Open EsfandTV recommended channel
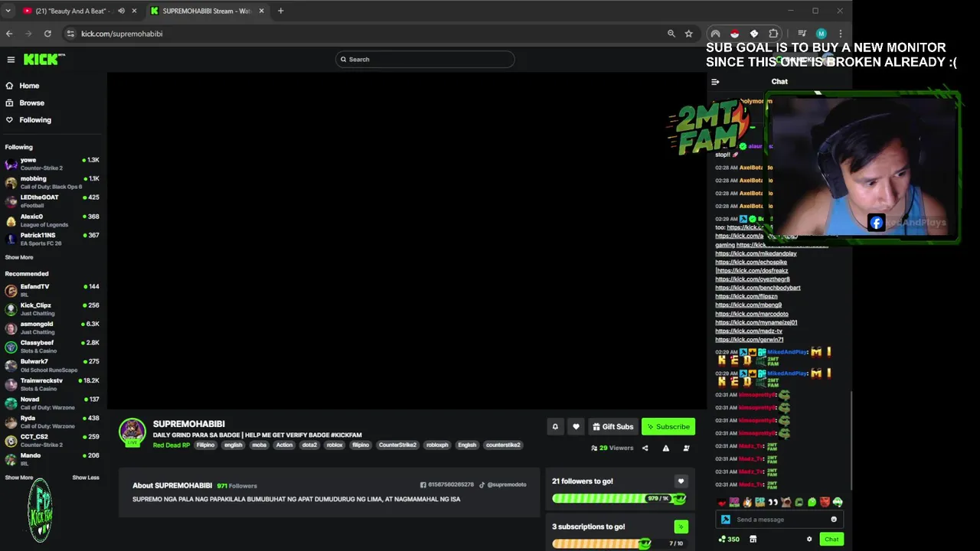 (x=52, y=290)
